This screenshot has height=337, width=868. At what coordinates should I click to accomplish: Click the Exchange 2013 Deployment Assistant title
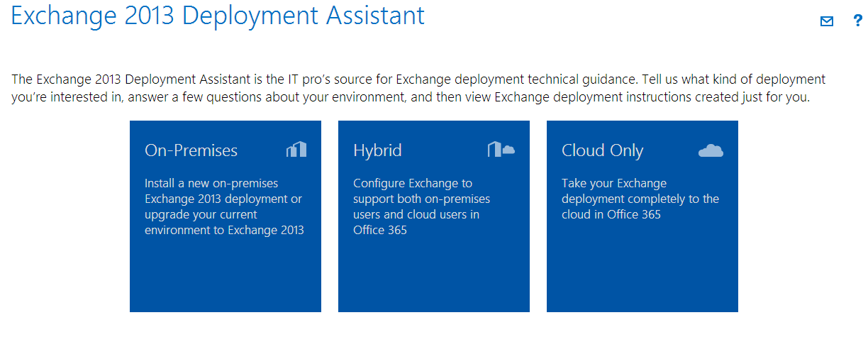point(218,16)
